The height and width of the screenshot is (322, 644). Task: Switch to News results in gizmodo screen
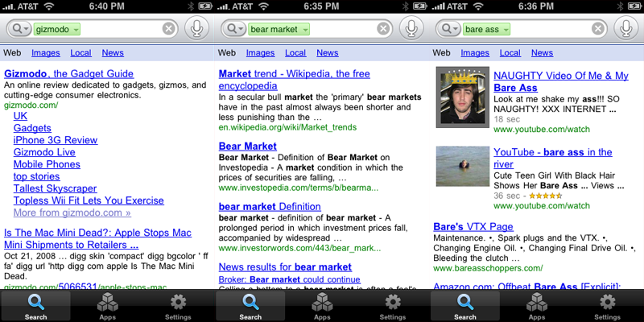point(113,53)
